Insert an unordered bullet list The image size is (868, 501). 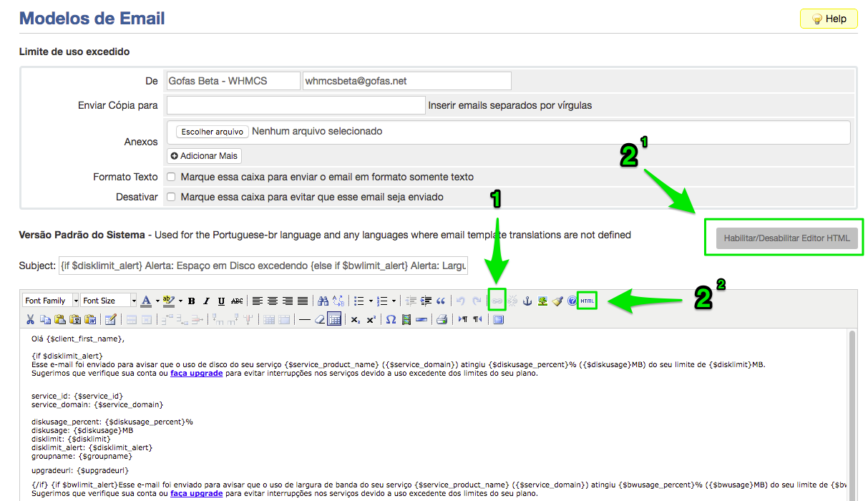(x=359, y=301)
